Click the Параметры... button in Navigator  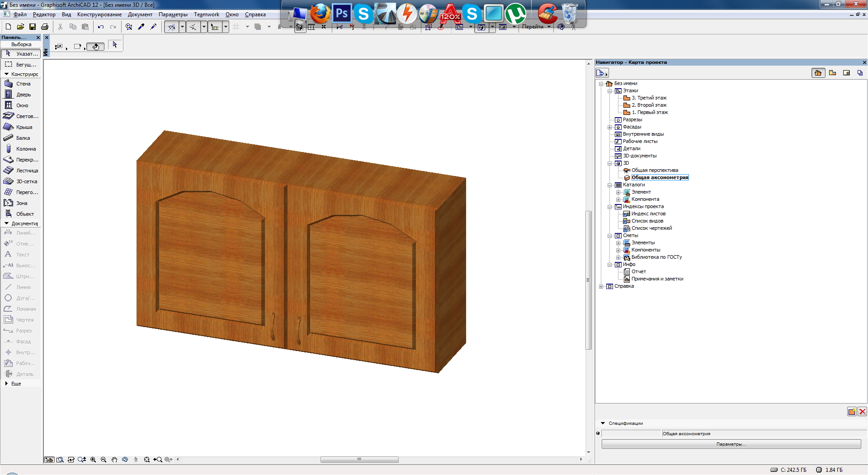(731, 444)
